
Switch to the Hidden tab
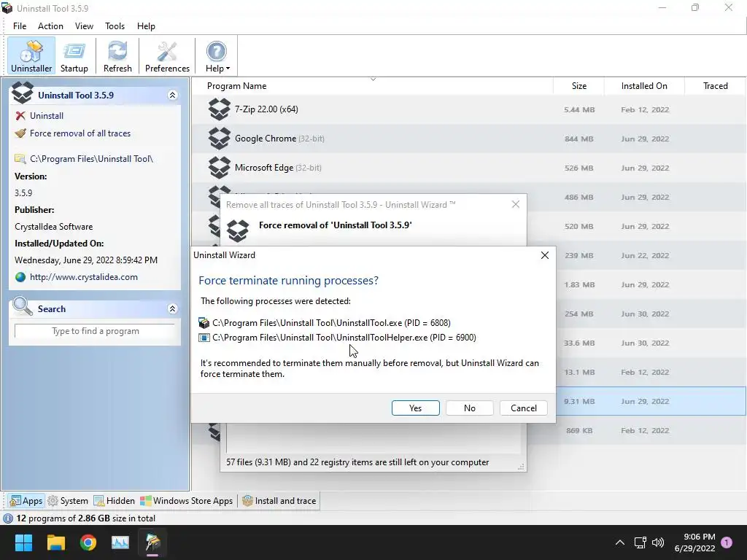tap(115, 501)
